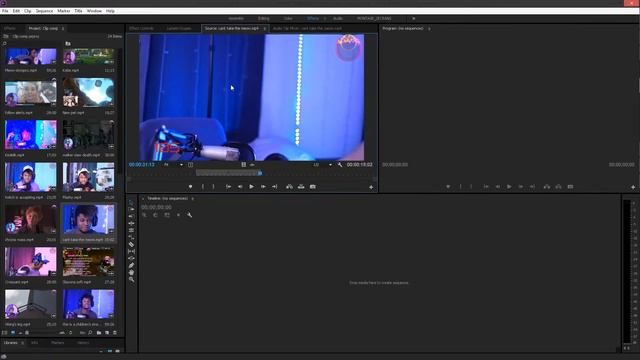The image size is (640, 360).
Task: Create New Bin in Project panel
Action: click(99, 333)
